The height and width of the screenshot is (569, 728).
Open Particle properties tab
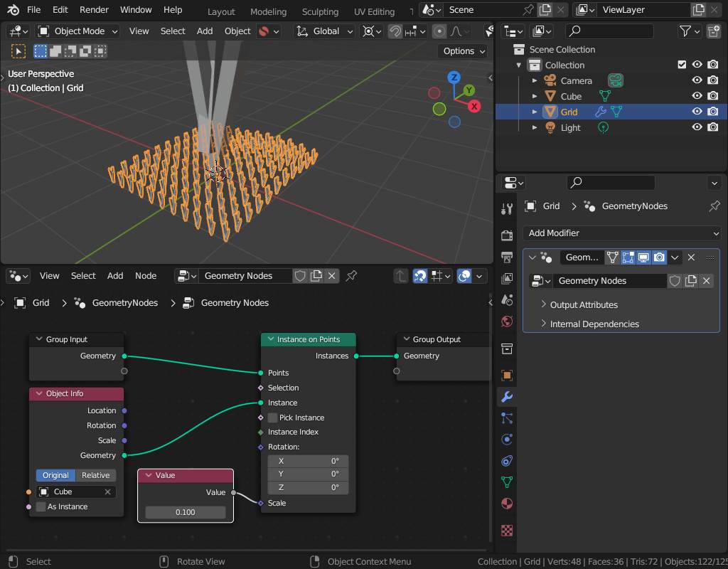point(506,418)
